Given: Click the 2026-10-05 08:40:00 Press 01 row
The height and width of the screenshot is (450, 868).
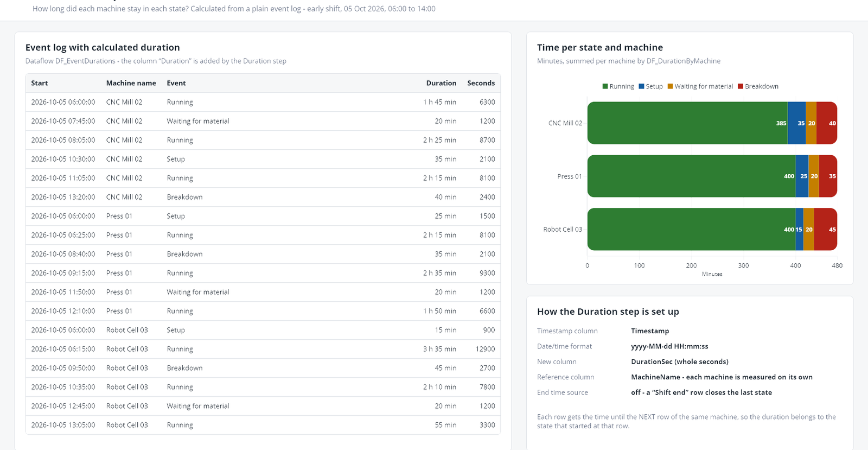Looking at the screenshot, I should pos(263,254).
